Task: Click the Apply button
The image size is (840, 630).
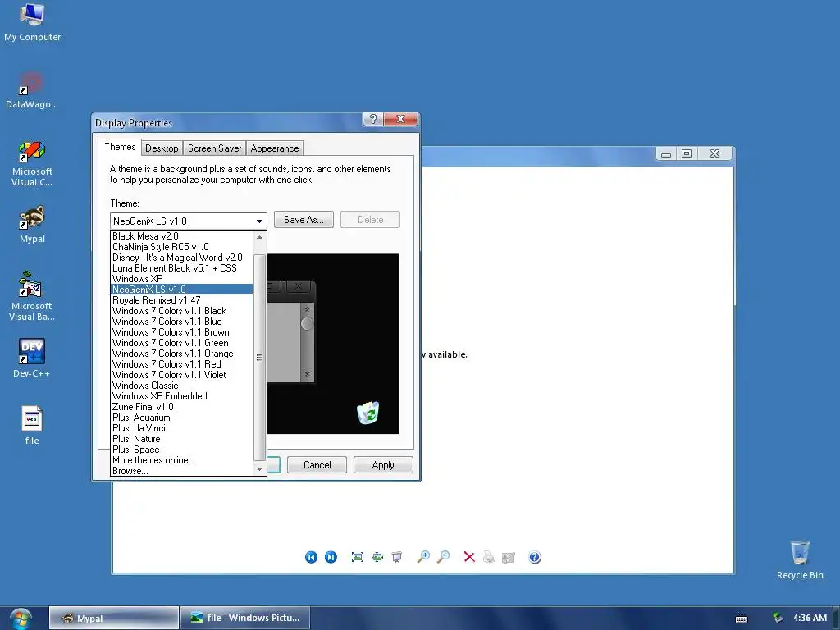Action: [x=383, y=465]
